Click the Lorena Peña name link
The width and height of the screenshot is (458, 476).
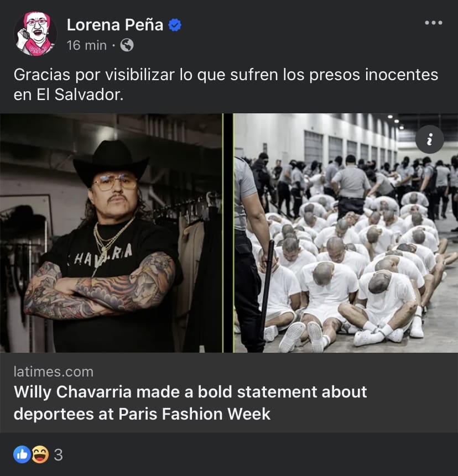[x=115, y=24]
